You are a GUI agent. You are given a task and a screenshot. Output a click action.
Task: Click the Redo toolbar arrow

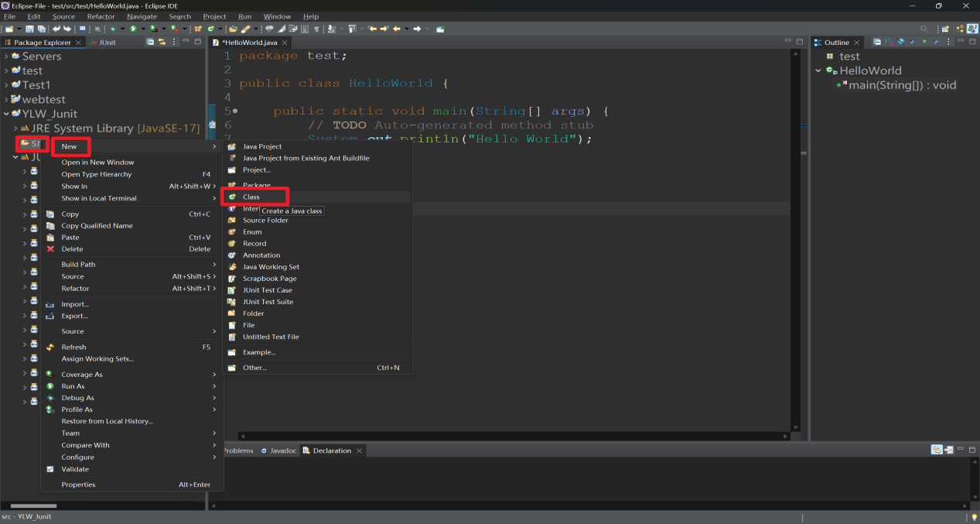pyautogui.click(x=67, y=29)
